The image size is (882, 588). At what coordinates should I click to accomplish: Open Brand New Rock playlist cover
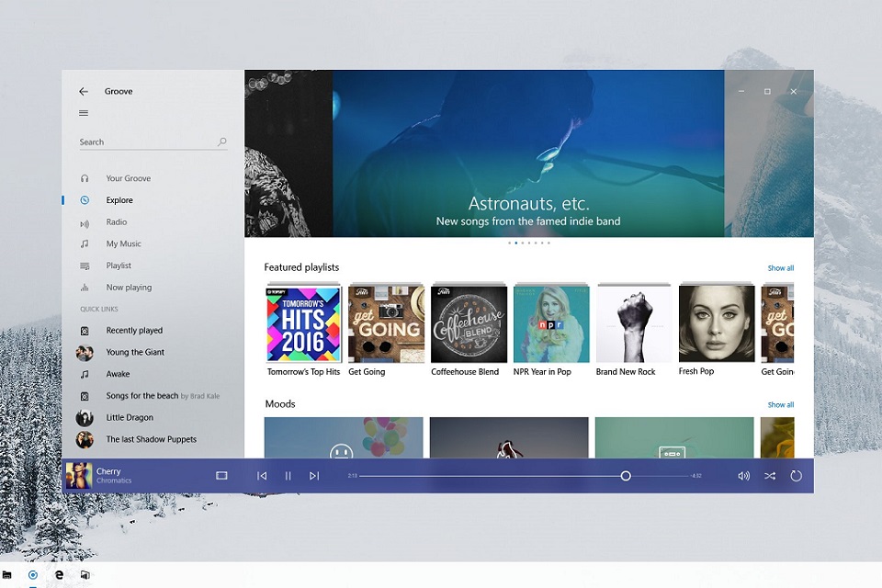[634, 324]
